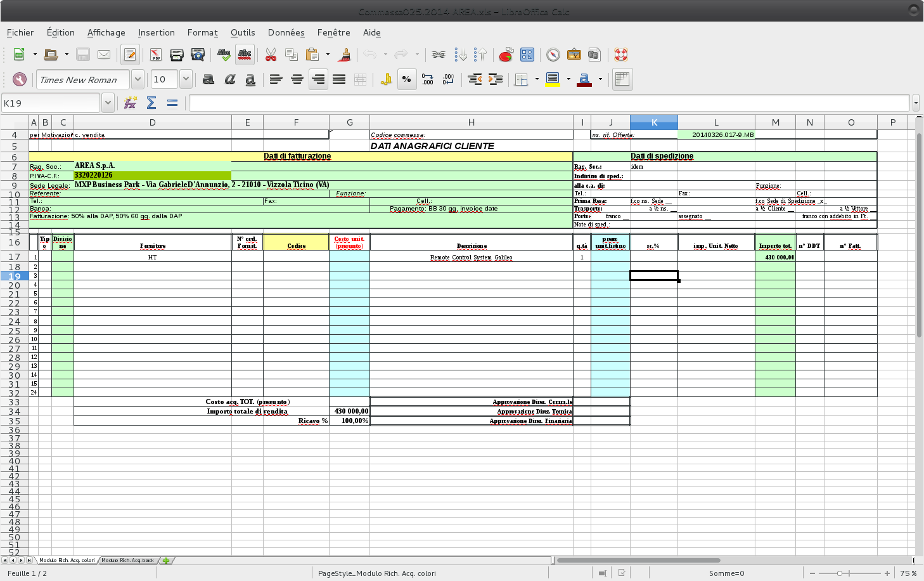Image resolution: width=924 pixels, height=581 pixels.
Task: Open the Background color dropdown arrow
Action: point(568,79)
